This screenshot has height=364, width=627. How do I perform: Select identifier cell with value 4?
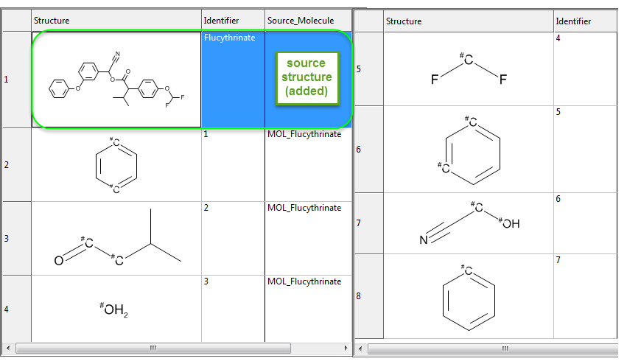coord(586,69)
